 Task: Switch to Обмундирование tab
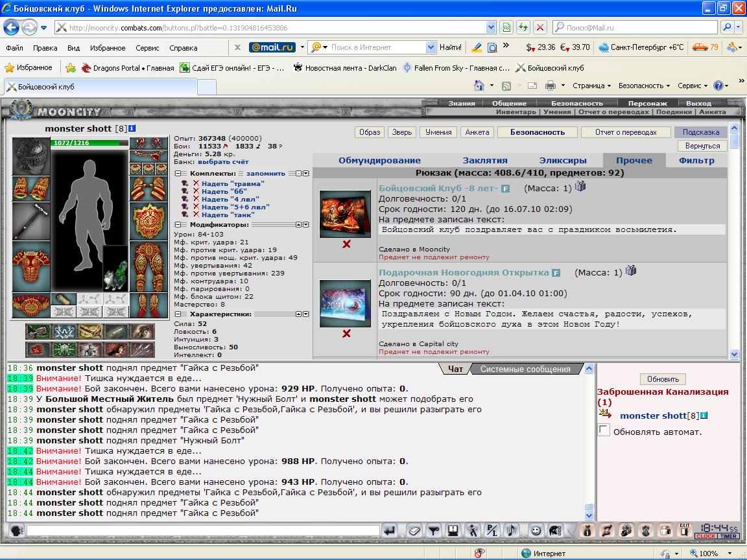pyautogui.click(x=379, y=161)
